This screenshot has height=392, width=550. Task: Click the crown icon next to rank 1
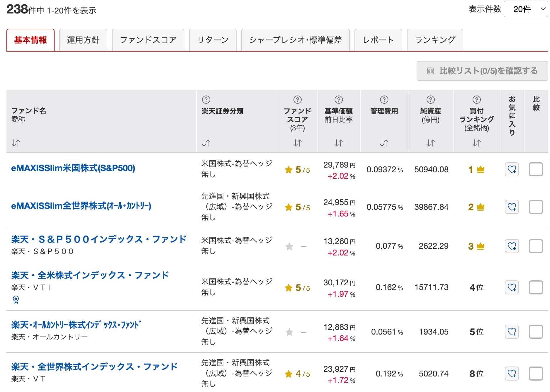[481, 169]
